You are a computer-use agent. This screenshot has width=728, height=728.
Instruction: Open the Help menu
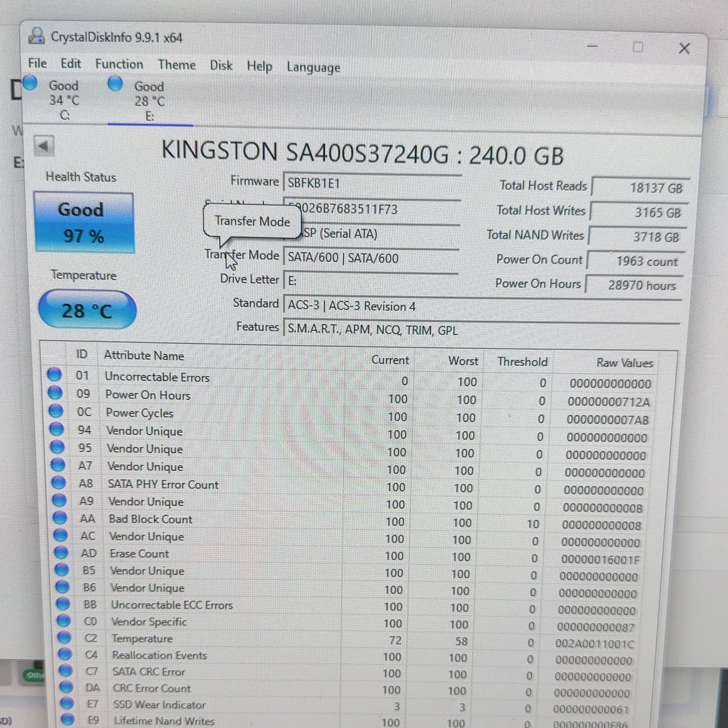(x=259, y=66)
